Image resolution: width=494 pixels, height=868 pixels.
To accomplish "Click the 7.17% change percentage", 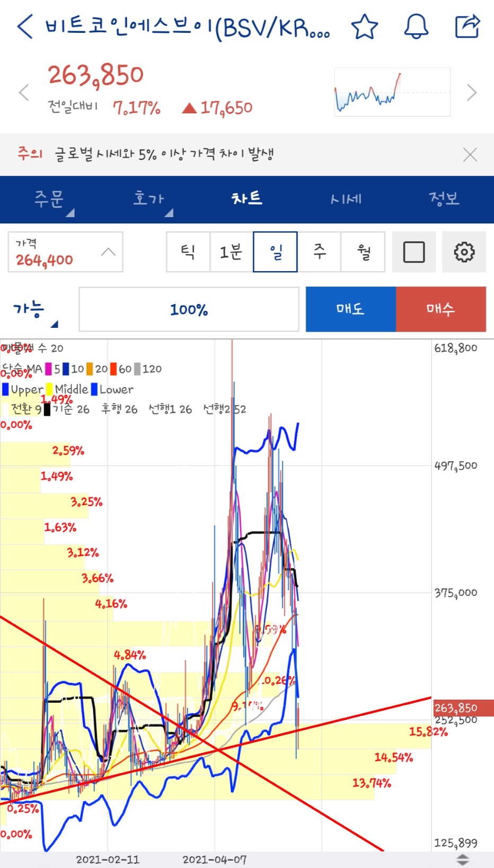I will tap(137, 108).
